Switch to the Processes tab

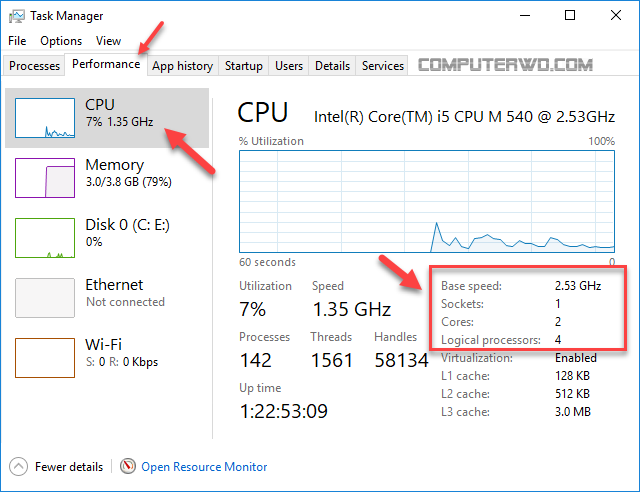34,66
